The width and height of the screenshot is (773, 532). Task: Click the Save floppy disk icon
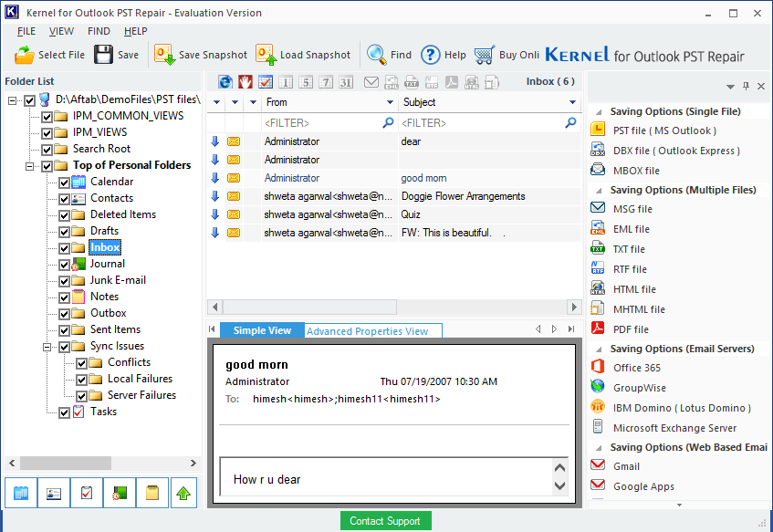point(103,55)
